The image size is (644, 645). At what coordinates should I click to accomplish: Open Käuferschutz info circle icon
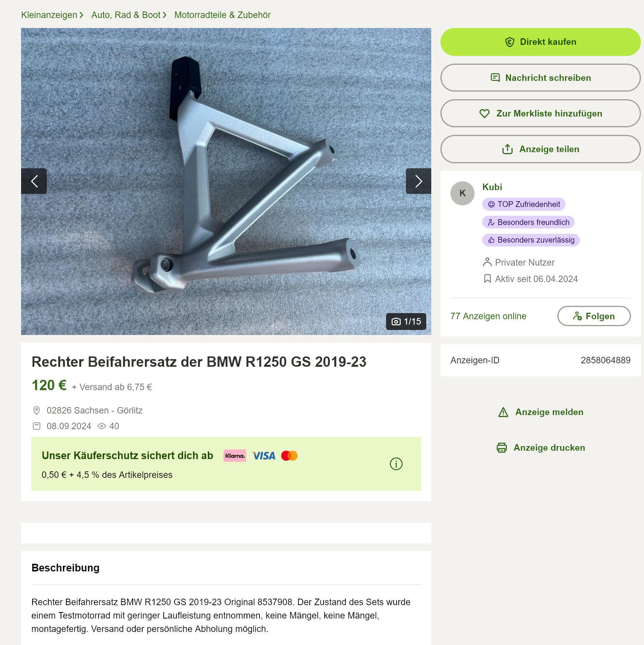coord(396,464)
